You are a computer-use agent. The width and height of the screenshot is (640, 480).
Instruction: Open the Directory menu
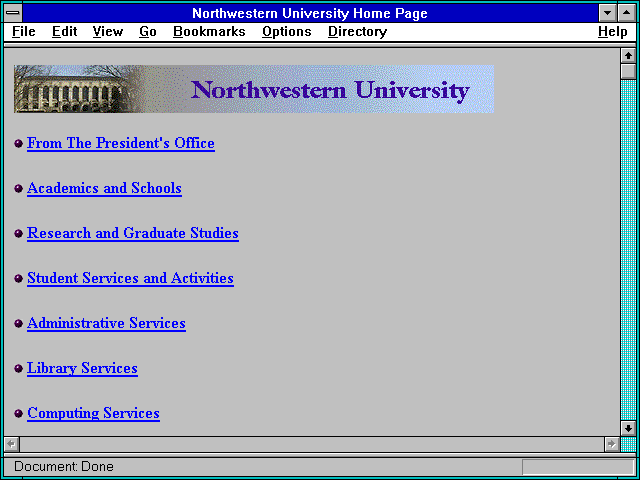[358, 31]
